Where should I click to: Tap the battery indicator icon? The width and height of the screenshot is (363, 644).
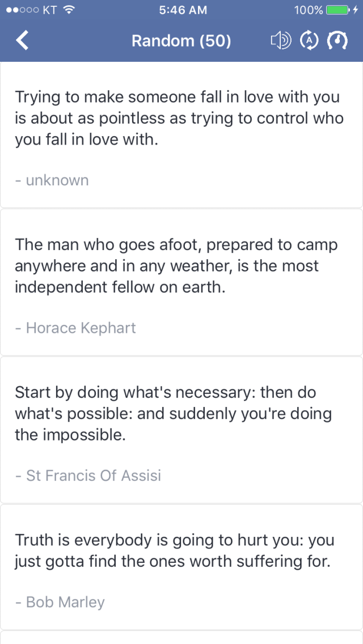tap(338, 10)
